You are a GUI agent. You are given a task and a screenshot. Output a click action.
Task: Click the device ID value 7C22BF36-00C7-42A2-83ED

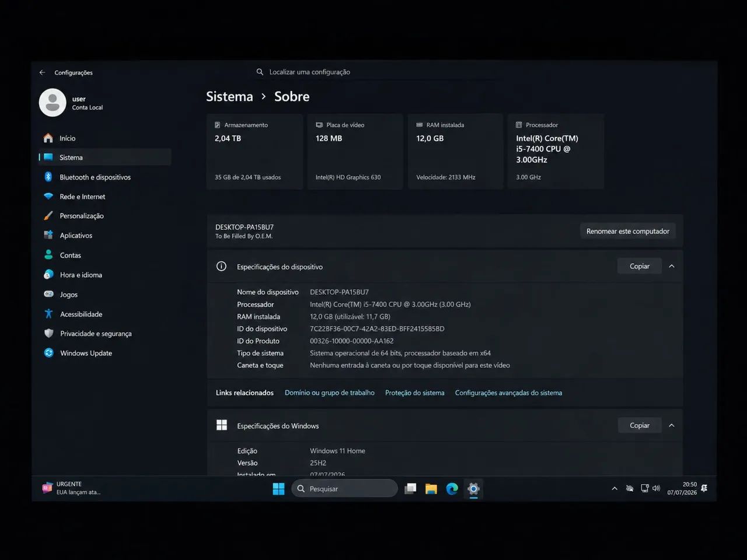[x=377, y=329]
